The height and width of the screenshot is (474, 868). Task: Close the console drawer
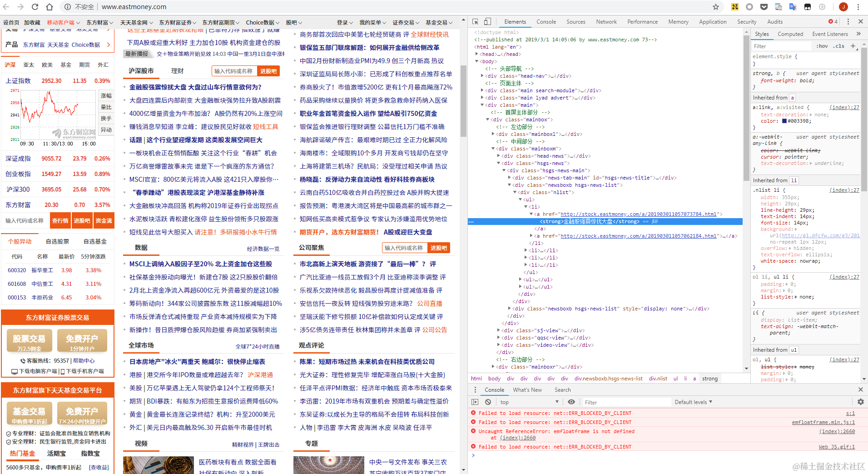(x=860, y=390)
